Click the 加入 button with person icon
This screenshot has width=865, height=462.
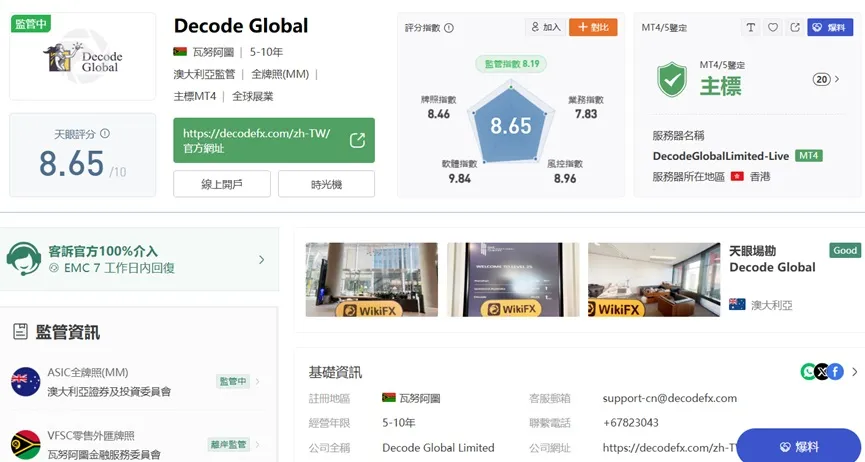[546, 27]
